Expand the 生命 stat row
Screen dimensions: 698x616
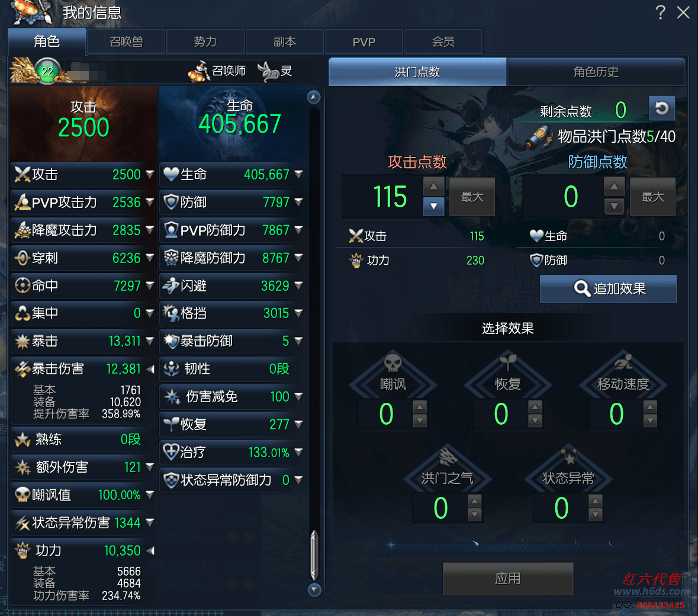coord(299,174)
